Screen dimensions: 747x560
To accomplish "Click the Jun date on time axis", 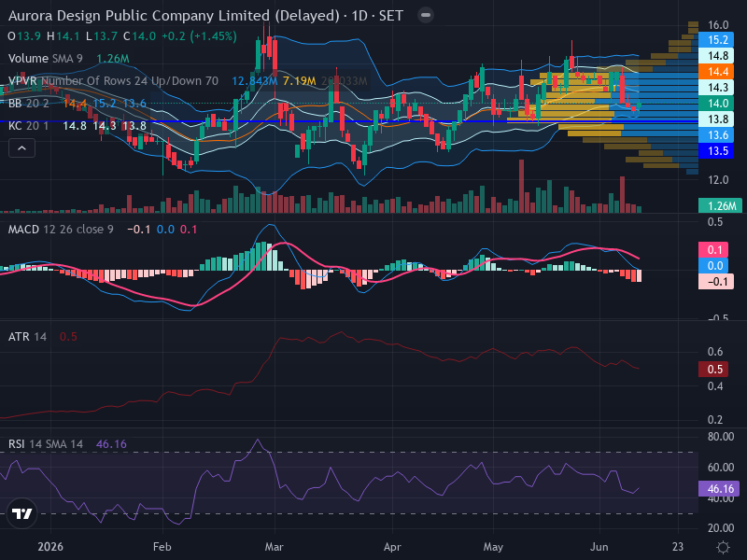I will click(599, 547).
